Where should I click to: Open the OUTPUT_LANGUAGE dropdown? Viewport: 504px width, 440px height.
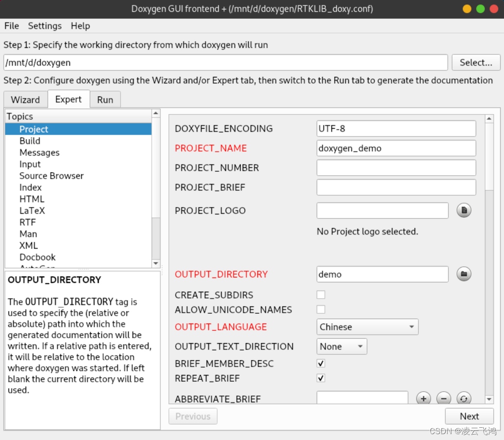[x=367, y=327]
